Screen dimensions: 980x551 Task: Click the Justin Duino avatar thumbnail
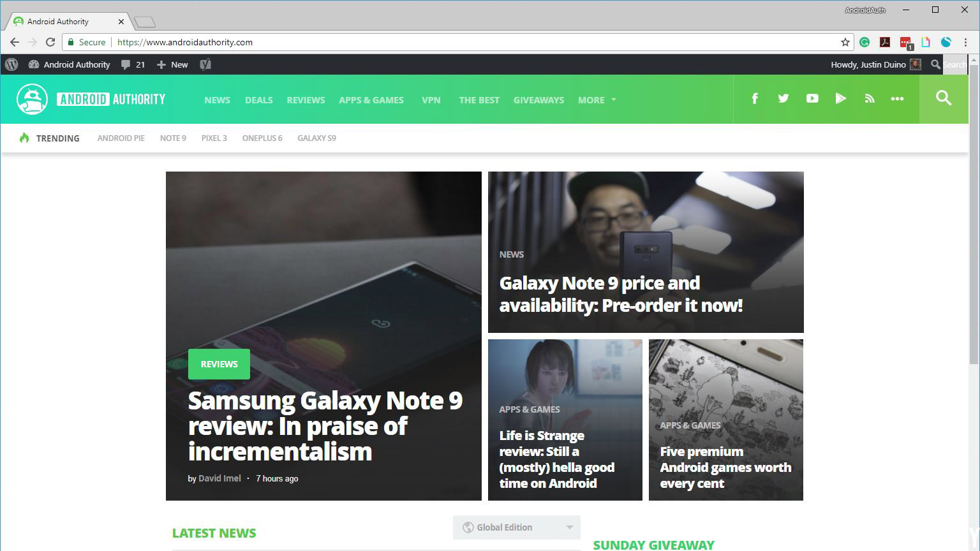916,64
